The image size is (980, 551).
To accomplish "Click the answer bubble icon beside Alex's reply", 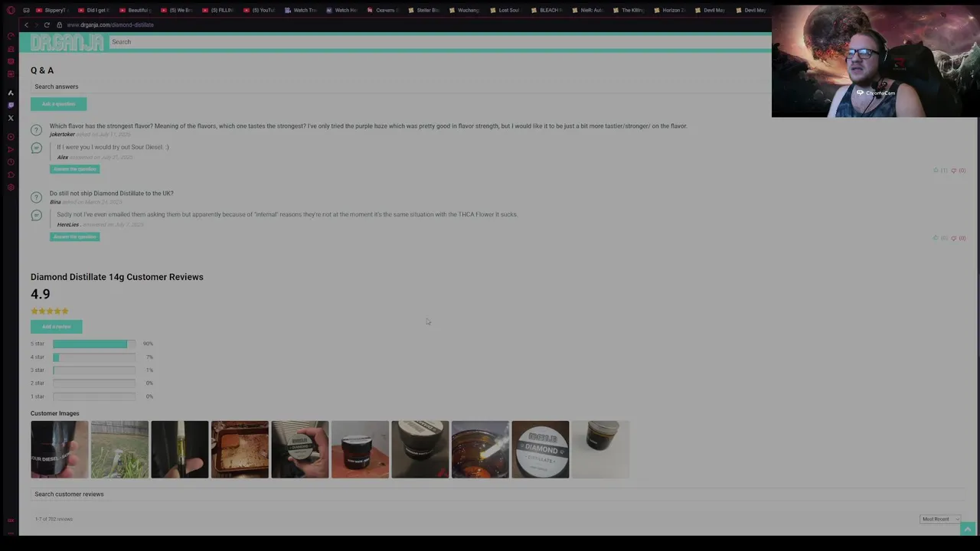I will click(36, 148).
